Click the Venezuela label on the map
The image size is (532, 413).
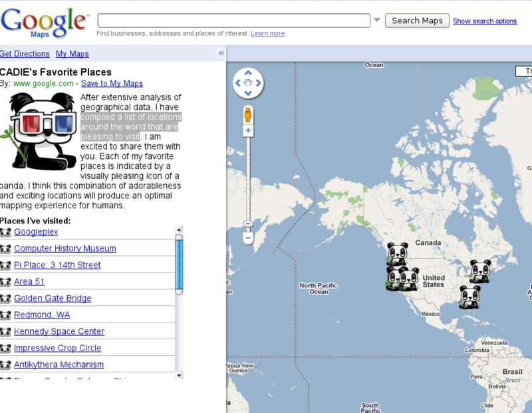pos(494,343)
